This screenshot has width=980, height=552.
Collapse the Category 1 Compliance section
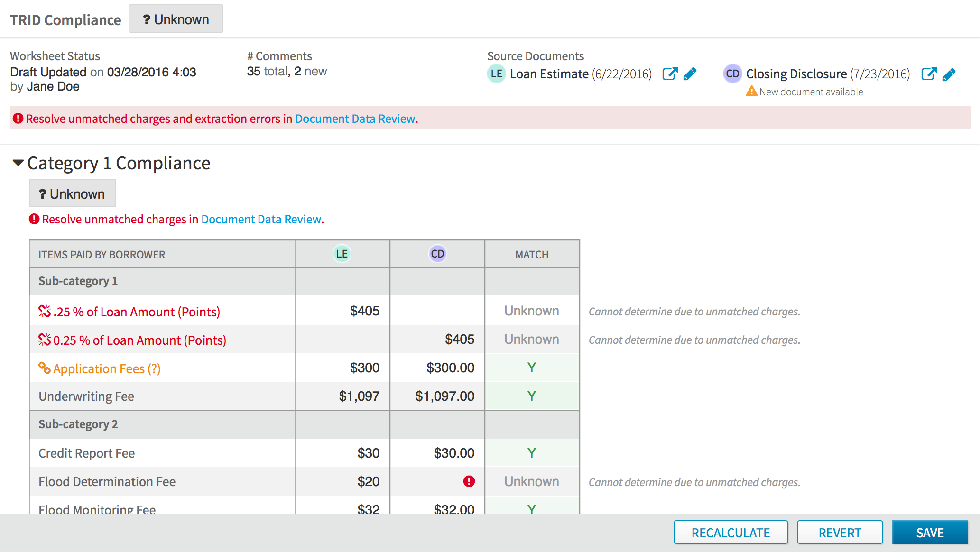(x=18, y=163)
